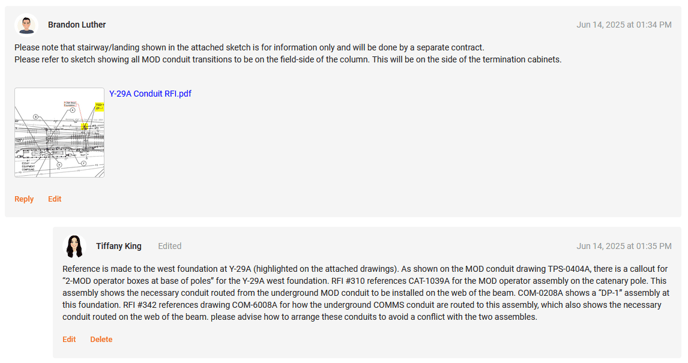Viewport: 688px width, 363px height.
Task: Click the COM-0208A reference in Tiffany's reply
Action: click(541, 293)
